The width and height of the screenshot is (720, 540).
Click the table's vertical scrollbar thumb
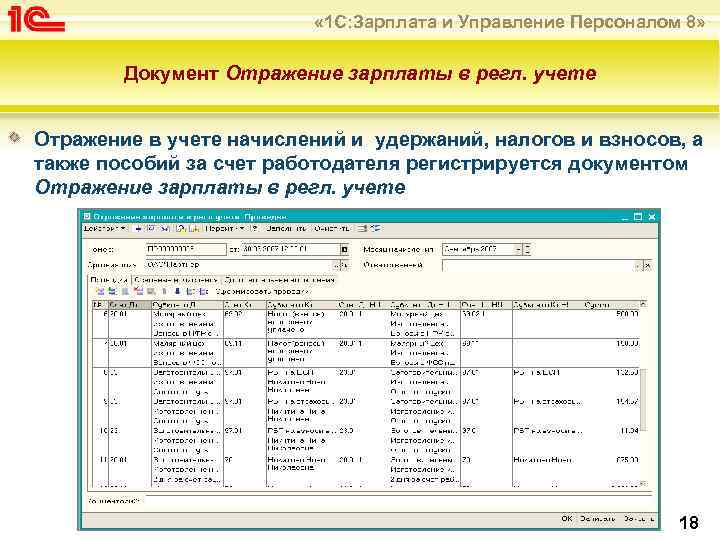pyautogui.click(x=644, y=399)
